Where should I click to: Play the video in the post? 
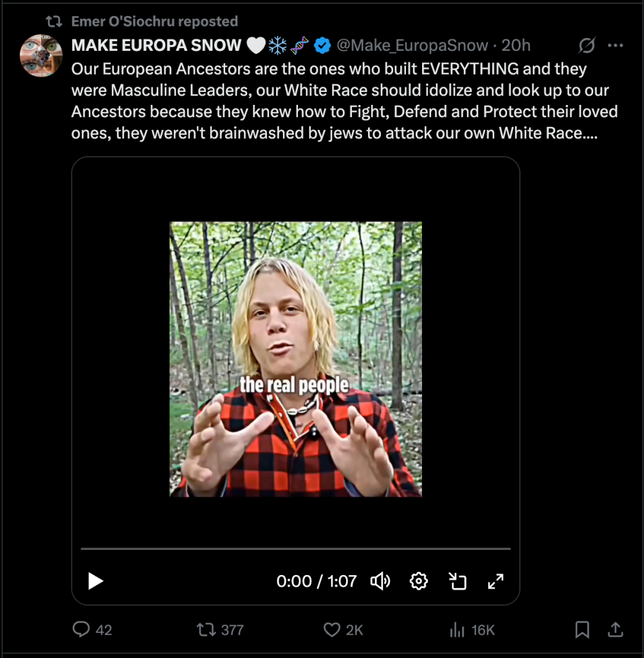tap(96, 581)
